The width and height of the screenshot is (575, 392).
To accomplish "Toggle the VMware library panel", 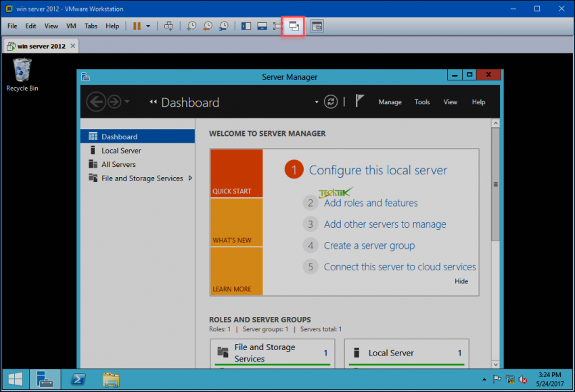I will pos(246,26).
